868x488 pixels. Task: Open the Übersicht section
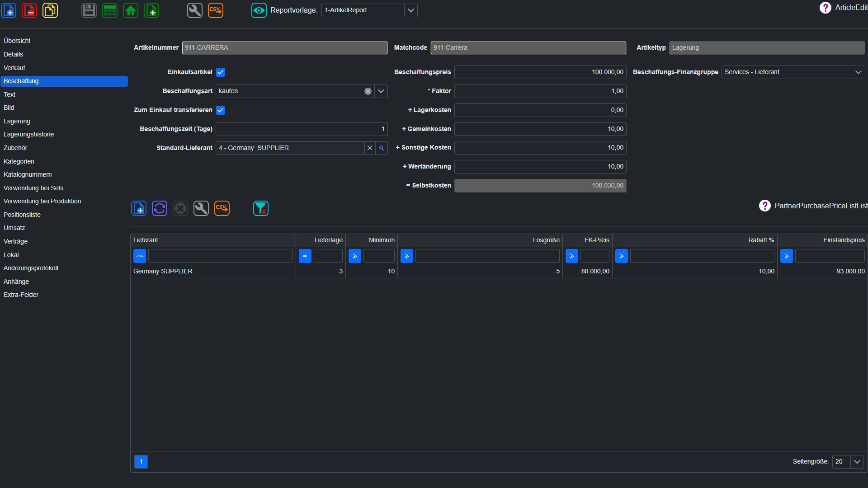click(17, 41)
